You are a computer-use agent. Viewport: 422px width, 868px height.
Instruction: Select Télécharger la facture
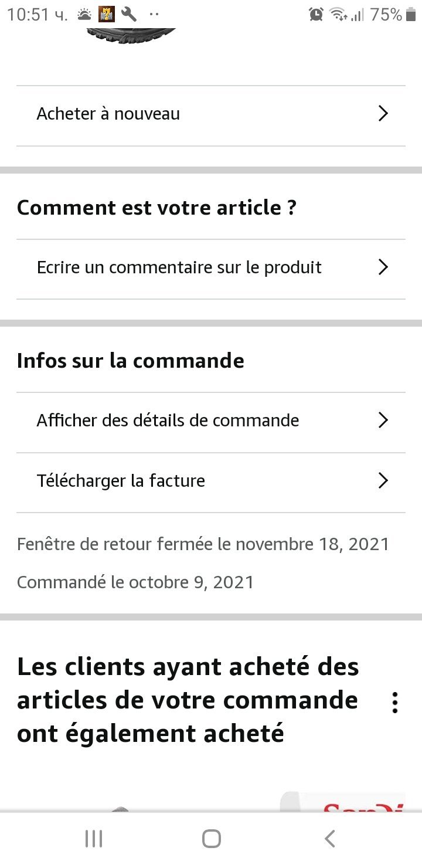pyautogui.click(x=121, y=481)
